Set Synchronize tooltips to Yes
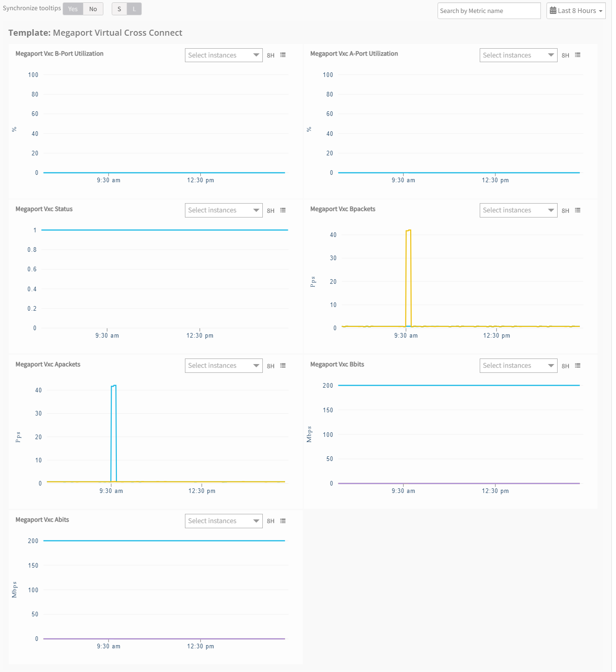 73,9
